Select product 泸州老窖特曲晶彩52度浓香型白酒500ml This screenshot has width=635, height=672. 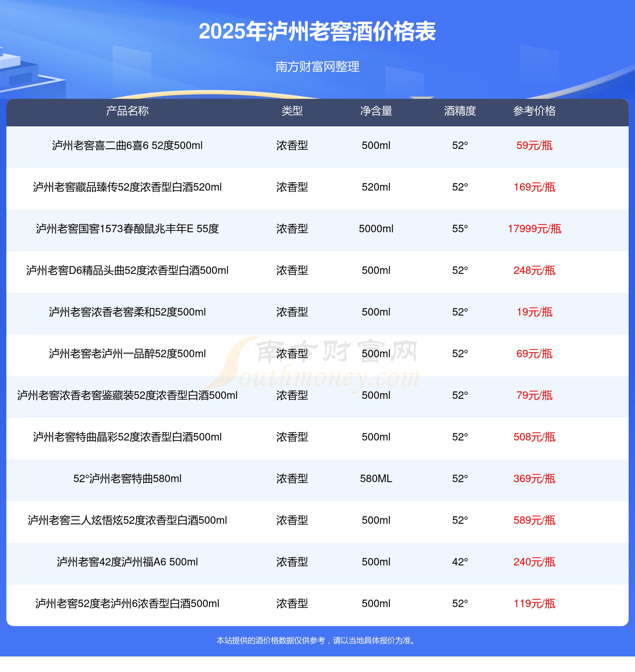coord(127,437)
